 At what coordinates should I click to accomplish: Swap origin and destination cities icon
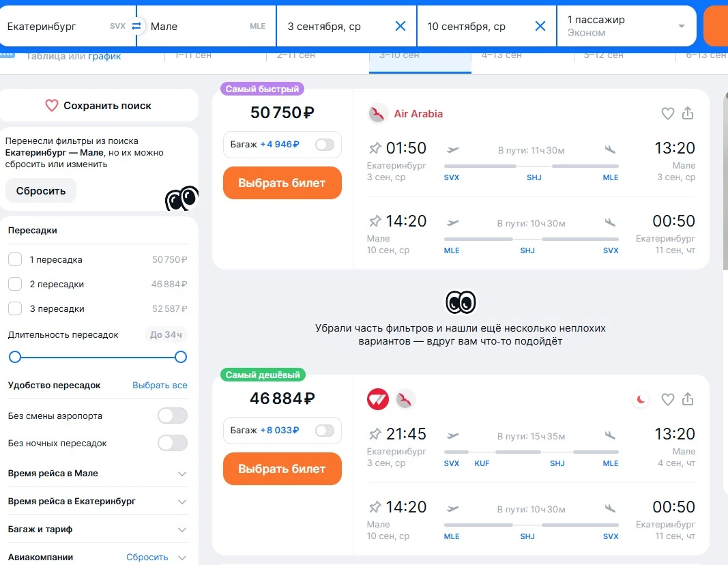click(136, 26)
